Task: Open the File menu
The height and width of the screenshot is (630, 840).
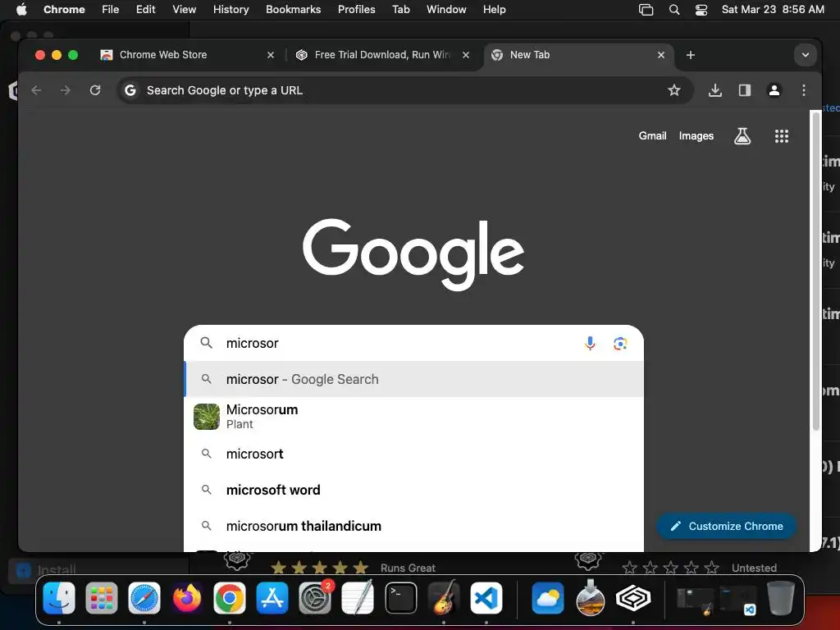Action: pos(111,10)
